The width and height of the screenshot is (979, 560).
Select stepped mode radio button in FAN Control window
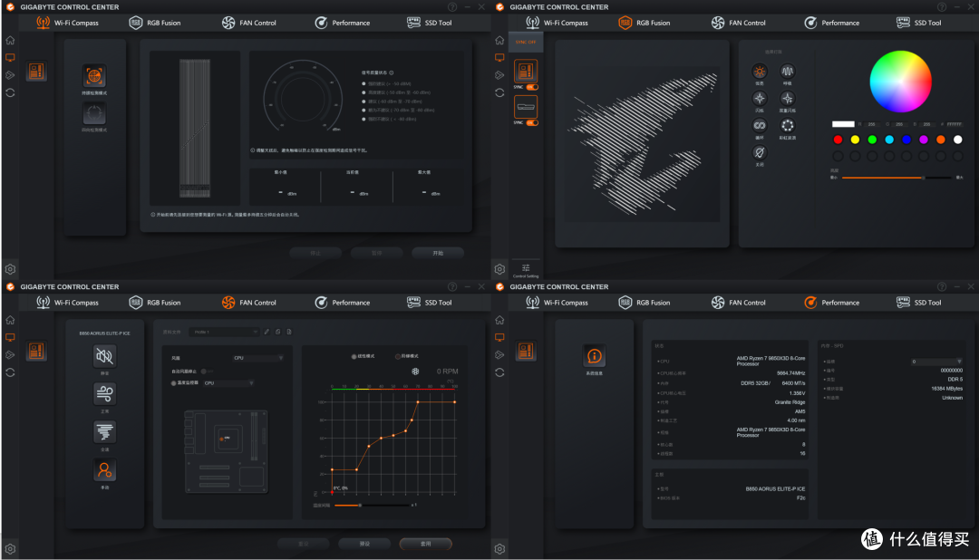[398, 356]
